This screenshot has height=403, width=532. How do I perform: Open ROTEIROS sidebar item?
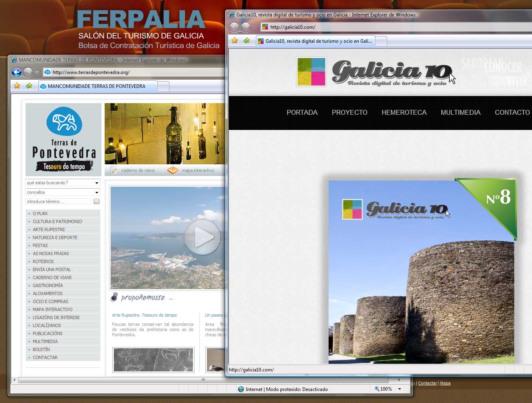click(x=63, y=261)
